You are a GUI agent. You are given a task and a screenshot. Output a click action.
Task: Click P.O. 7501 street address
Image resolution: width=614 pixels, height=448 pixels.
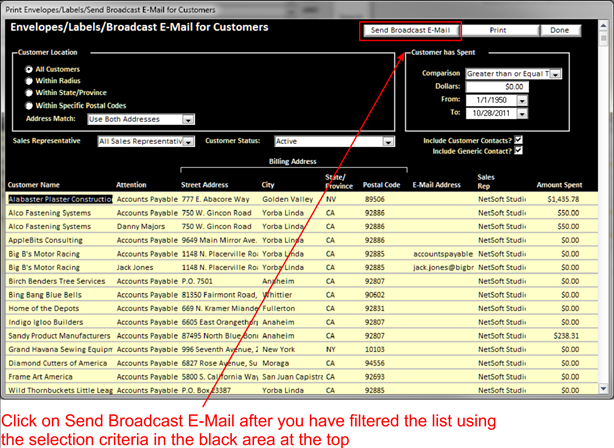click(197, 282)
